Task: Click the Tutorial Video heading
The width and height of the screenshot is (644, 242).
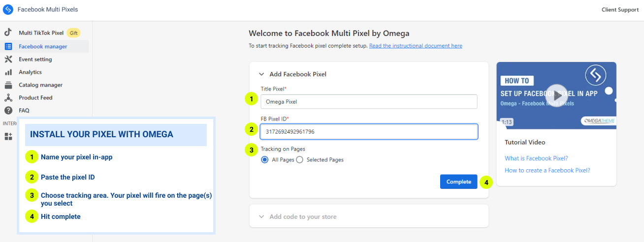Action: click(x=525, y=142)
